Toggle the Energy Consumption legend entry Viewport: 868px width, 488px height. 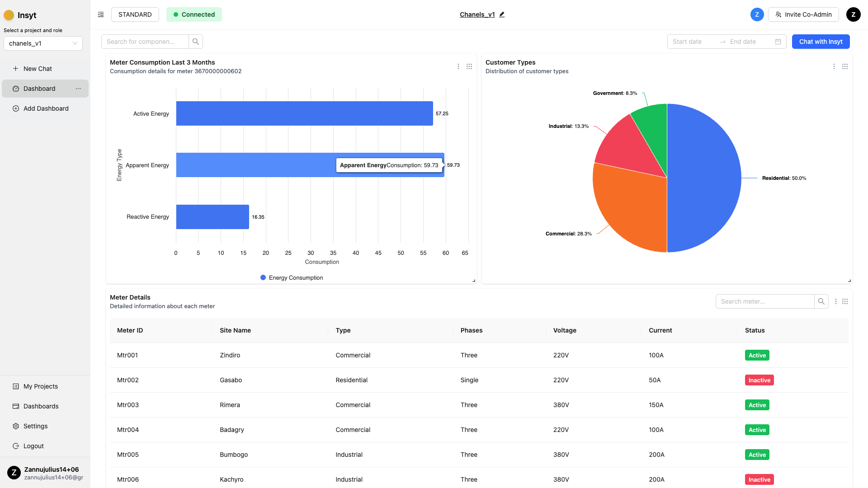(x=292, y=277)
